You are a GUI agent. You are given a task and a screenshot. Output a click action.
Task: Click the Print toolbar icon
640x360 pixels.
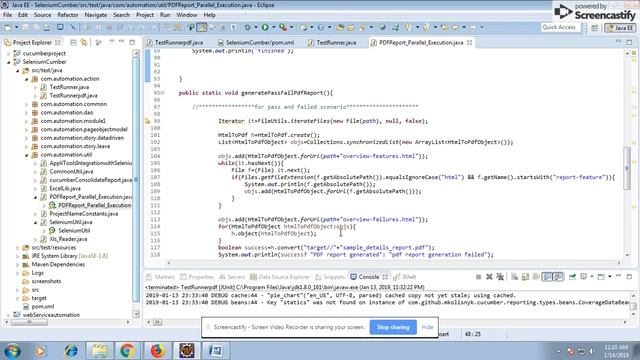(x=47, y=27)
